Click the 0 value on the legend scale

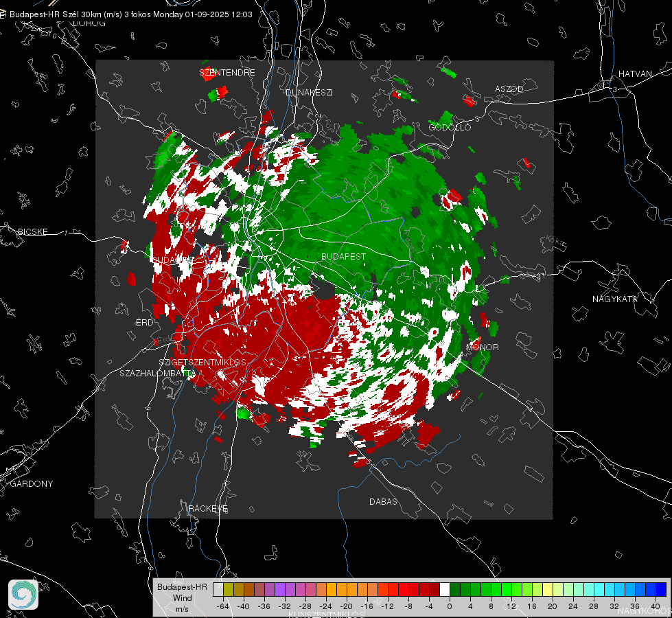point(450,606)
